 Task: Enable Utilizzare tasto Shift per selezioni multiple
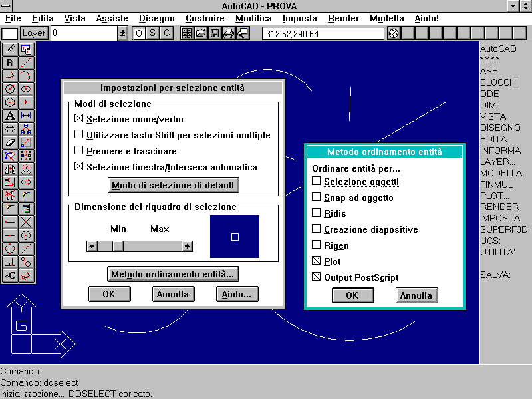(x=78, y=134)
